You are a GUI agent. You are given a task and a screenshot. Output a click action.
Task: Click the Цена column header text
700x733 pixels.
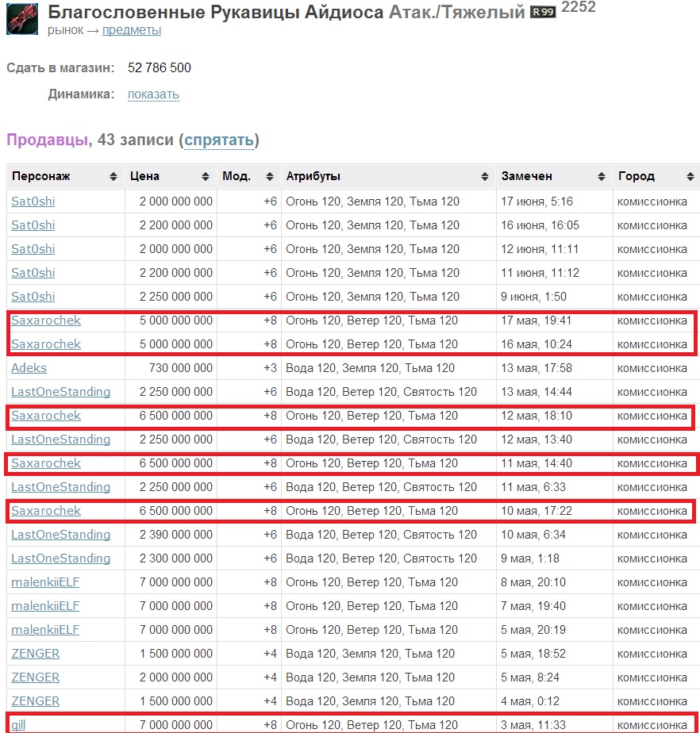[144, 176]
